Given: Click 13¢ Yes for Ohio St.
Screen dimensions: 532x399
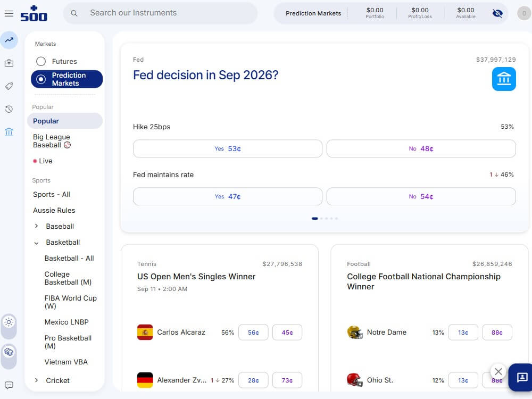Looking at the screenshot, I should pos(463,380).
